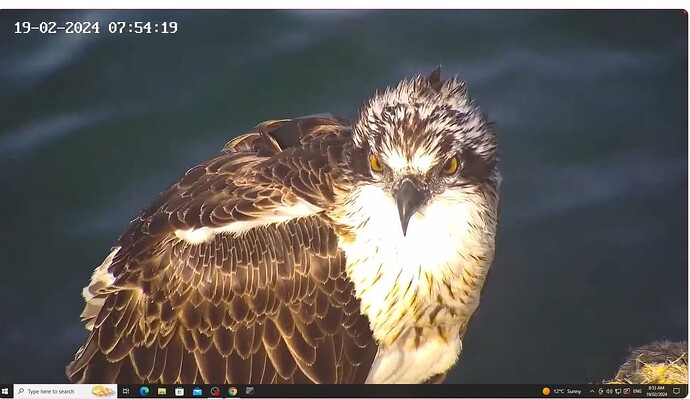Viewport: 690px width, 399px height.
Task: Click the 'Type here to search' box
Action: [x=65, y=391]
